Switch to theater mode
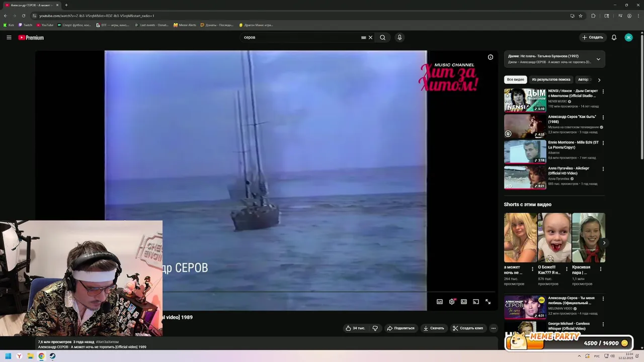Image resolution: width=644 pixels, height=362 pixels. (464, 302)
